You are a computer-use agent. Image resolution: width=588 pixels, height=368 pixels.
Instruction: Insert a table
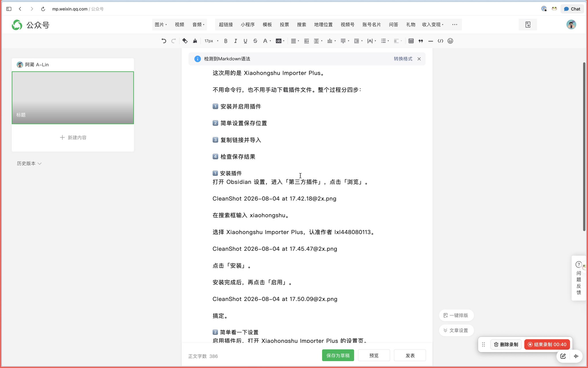[x=411, y=41]
